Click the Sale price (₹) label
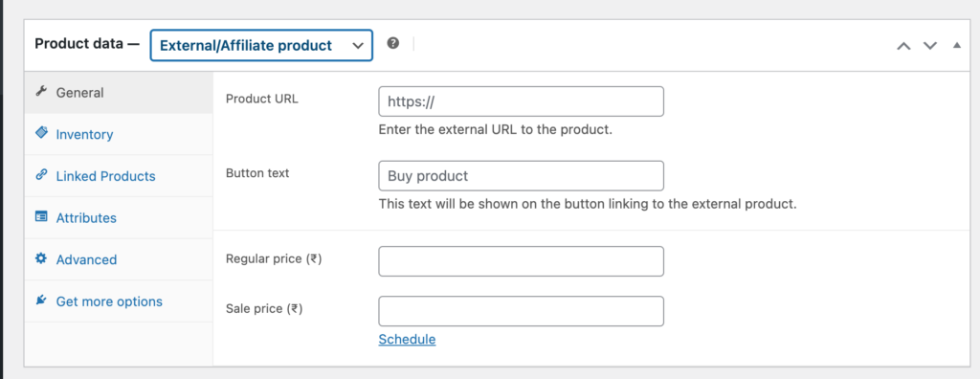This screenshot has height=379, width=980. pos(264,308)
